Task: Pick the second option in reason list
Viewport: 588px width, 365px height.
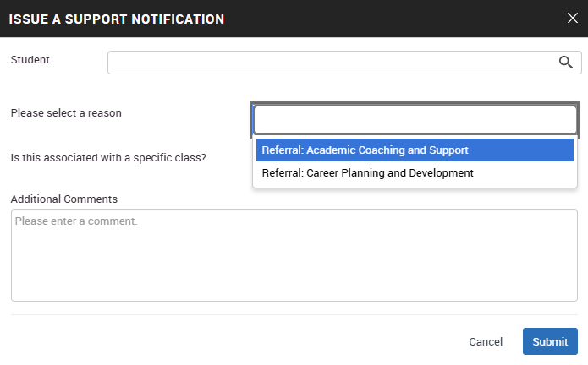Action: (367, 173)
